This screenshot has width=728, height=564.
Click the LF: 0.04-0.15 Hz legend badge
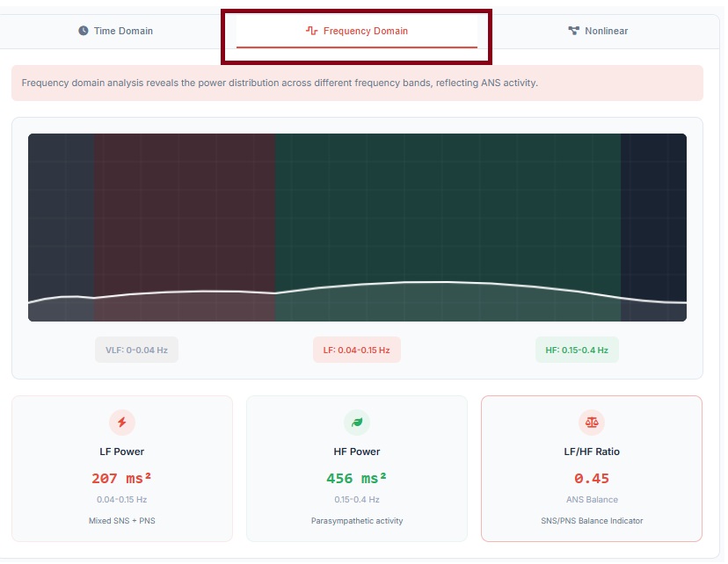coord(357,350)
